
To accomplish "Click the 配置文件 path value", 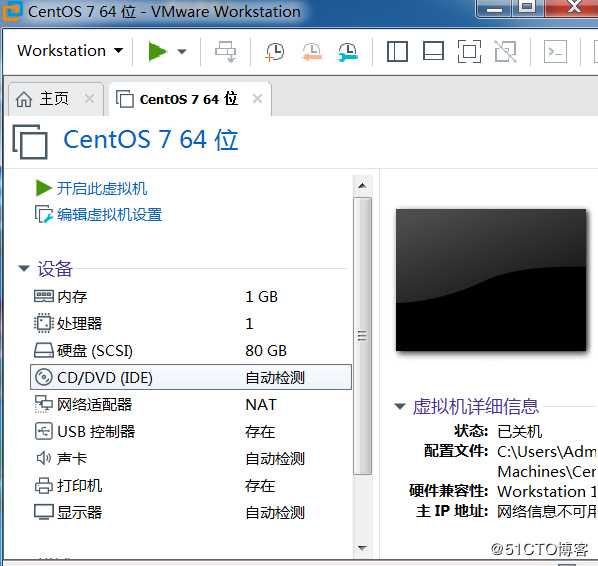I will [x=547, y=462].
